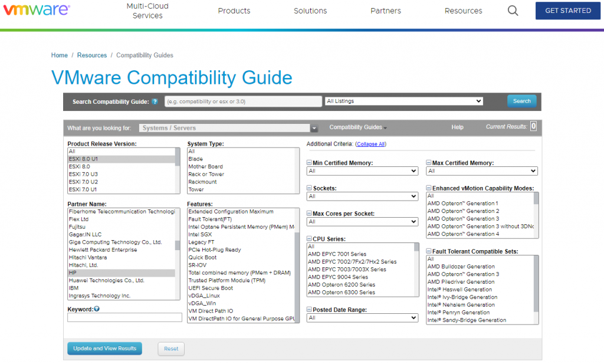Screen dimensions: 604x364
Task: Open the site search magnifier icon
Action: pyautogui.click(x=513, y=11)
